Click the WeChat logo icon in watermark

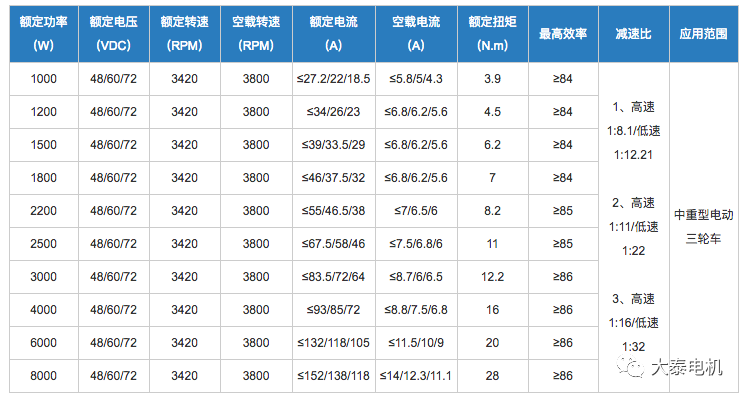(x=629, y=366)
